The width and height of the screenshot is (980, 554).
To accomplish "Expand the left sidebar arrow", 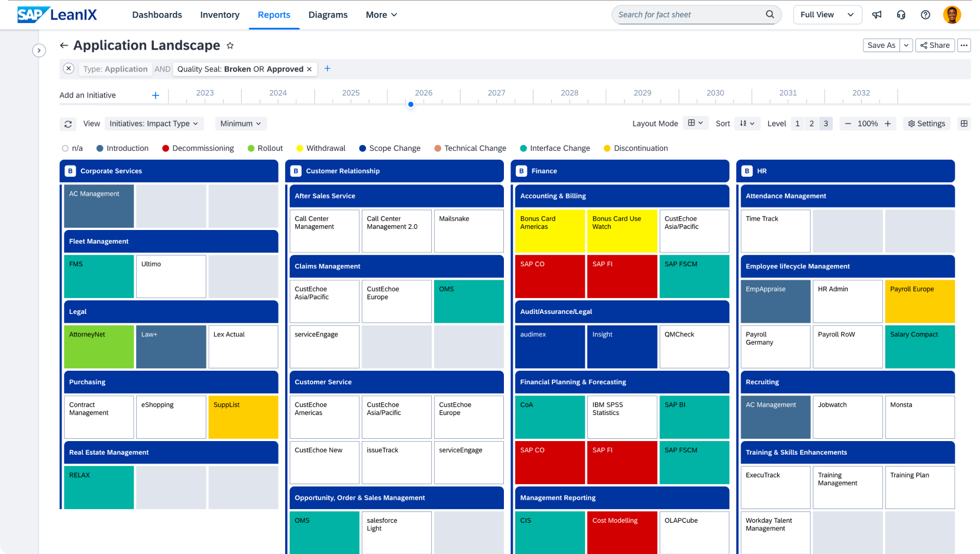I will [39, 50].
